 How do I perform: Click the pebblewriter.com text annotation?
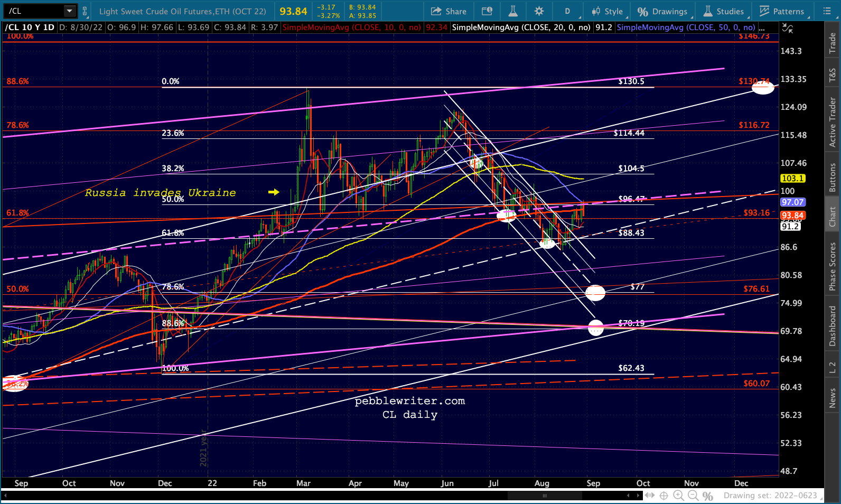410,401
